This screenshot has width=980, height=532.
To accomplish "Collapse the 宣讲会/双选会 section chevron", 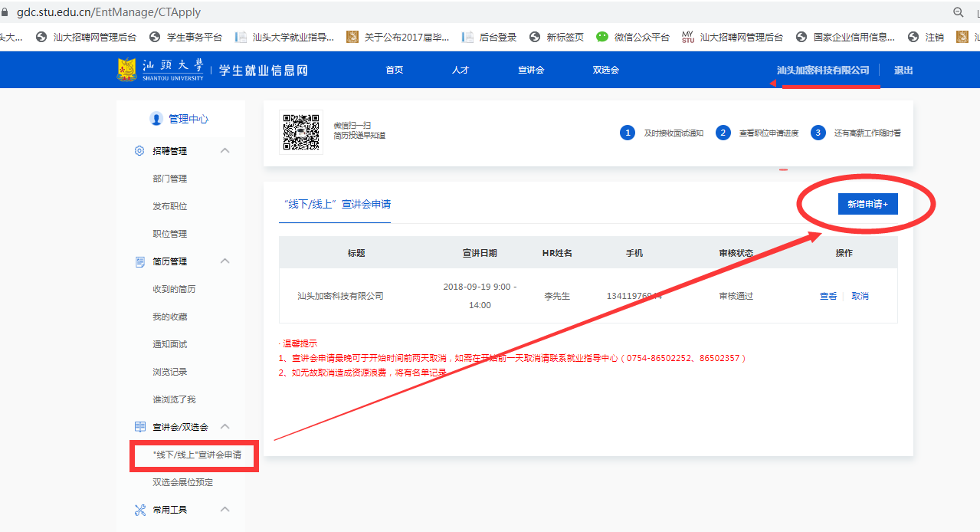I will (x=225, y=427).
